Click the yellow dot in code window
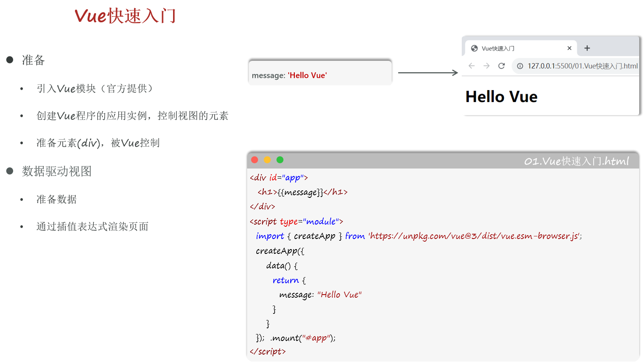Image resolution: width=644 pixels, height=362 pixels. (267, 160)
